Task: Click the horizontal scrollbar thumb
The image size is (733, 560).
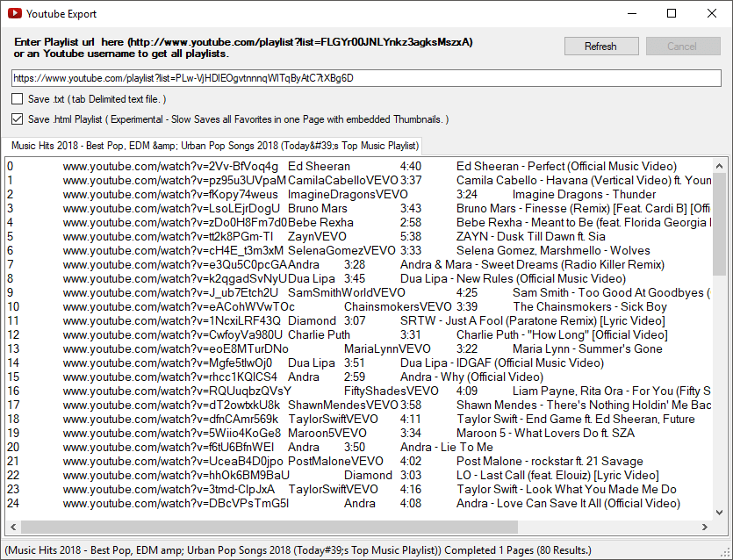Action: click(x=269, y=528)
